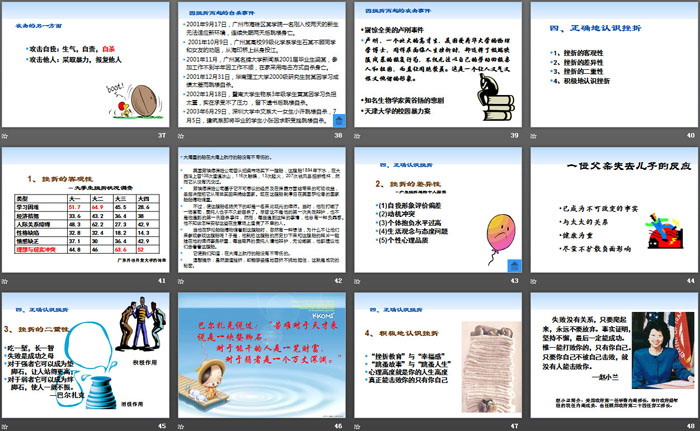
Task: Select slide 47 thumbnail with stacked papers
Action: tap(438, 356)
